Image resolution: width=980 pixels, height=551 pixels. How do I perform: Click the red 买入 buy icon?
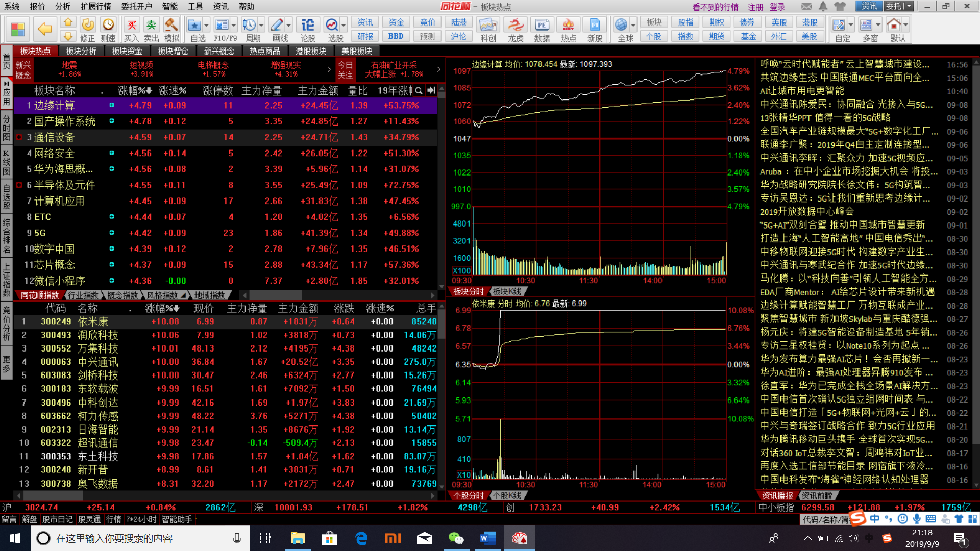131,25
